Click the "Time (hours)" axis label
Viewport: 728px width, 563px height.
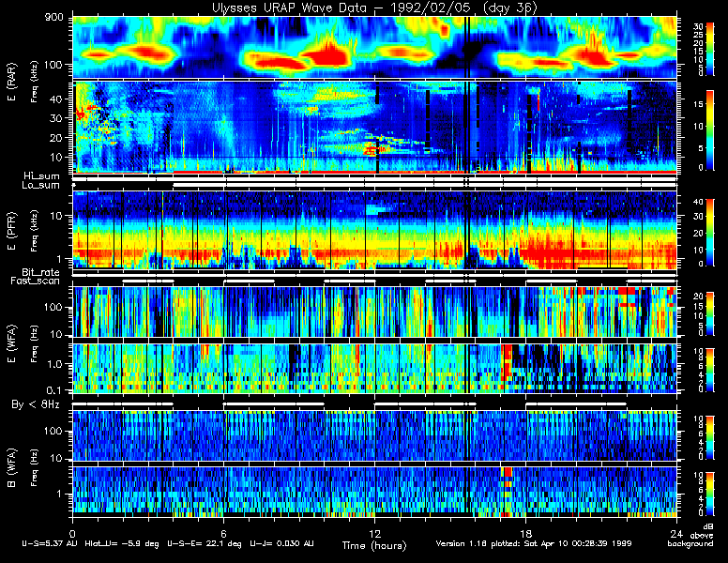(374, 545)
